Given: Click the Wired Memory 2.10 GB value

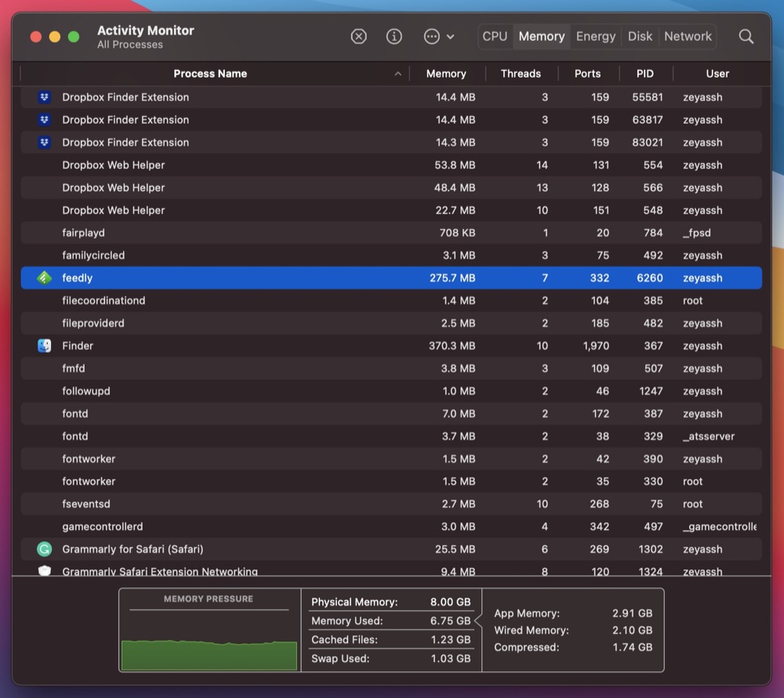Looking at the screenshot, I should [632, 630].
